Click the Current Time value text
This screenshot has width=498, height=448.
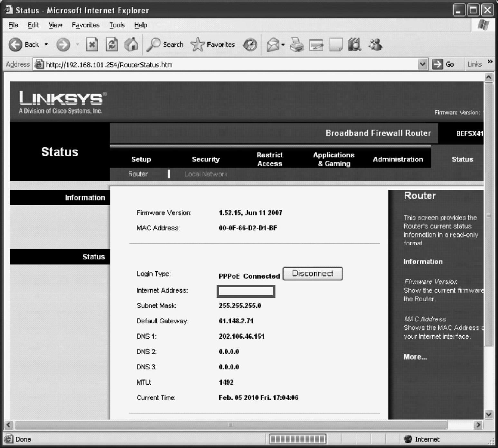[x=258, y=398]
